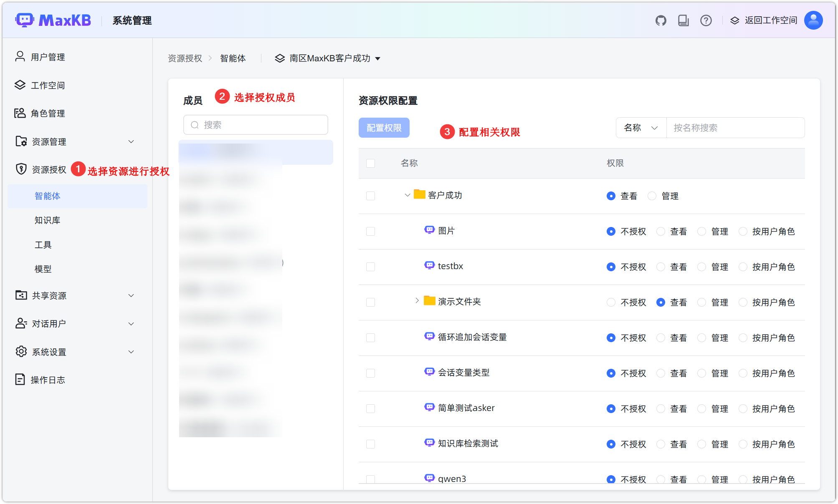
Task: Select 管理 permission for testbx
Action: [x=701, y=267]
